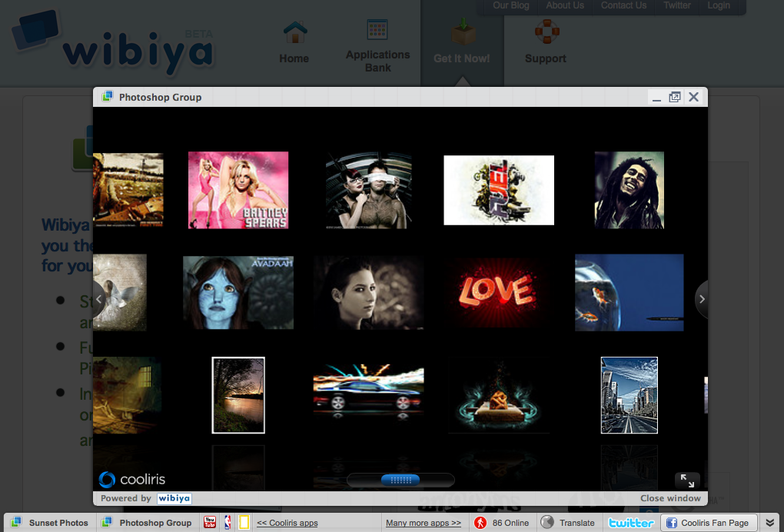The width and height of the screenshot is (784, 532).
Task: Click 'Close window' text link
Action: tap(670, 498)
